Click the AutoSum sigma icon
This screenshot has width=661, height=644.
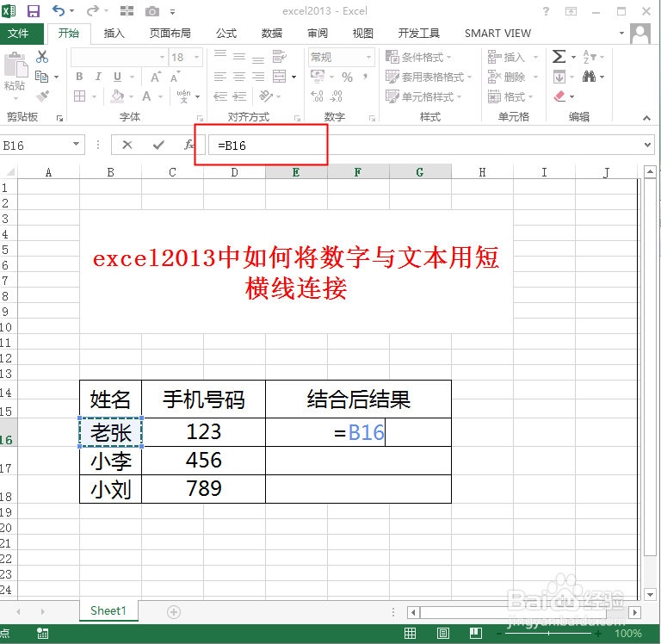click(x=559, y=57)
